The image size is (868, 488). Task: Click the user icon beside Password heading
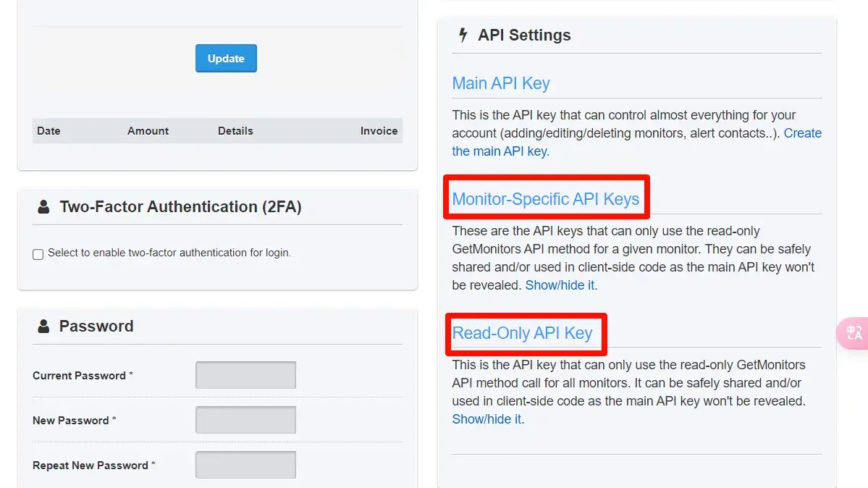[43, 327]
